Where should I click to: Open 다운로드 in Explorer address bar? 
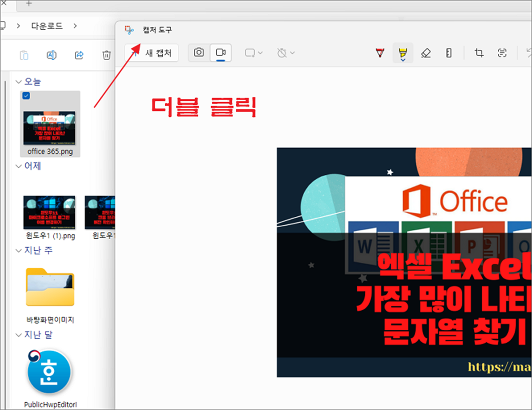(x=47, y=26)
